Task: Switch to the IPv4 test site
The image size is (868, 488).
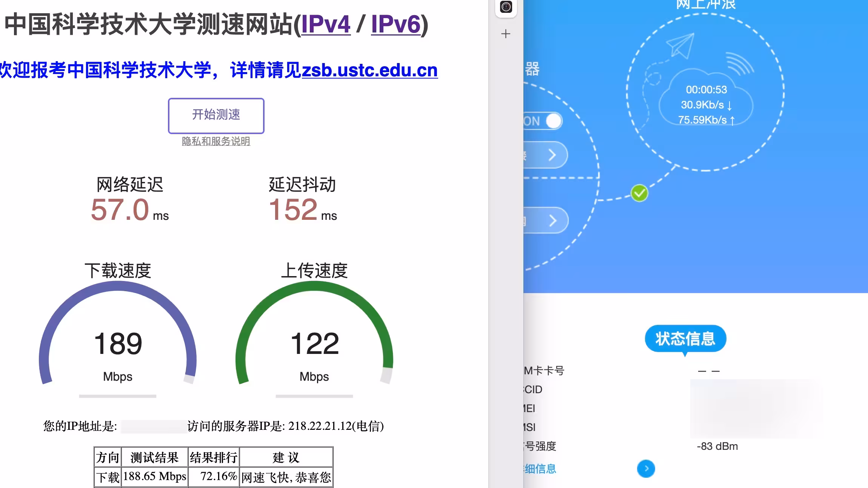Action: (326, 24)
